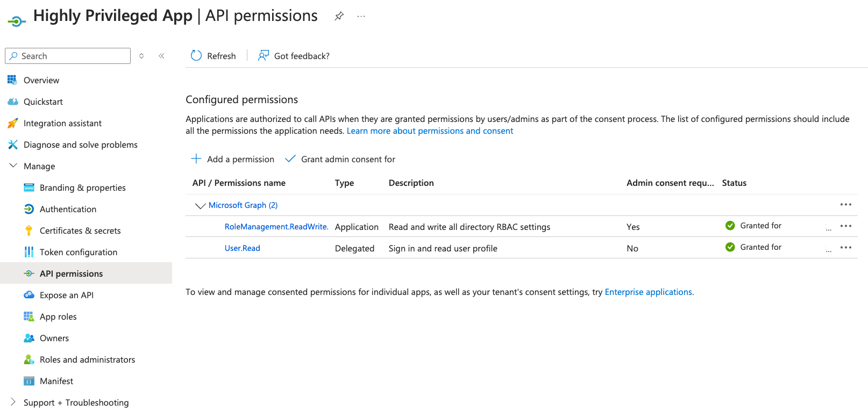868x418 pixels.
Task: Open the Overview page
Action: click(41, 80)
